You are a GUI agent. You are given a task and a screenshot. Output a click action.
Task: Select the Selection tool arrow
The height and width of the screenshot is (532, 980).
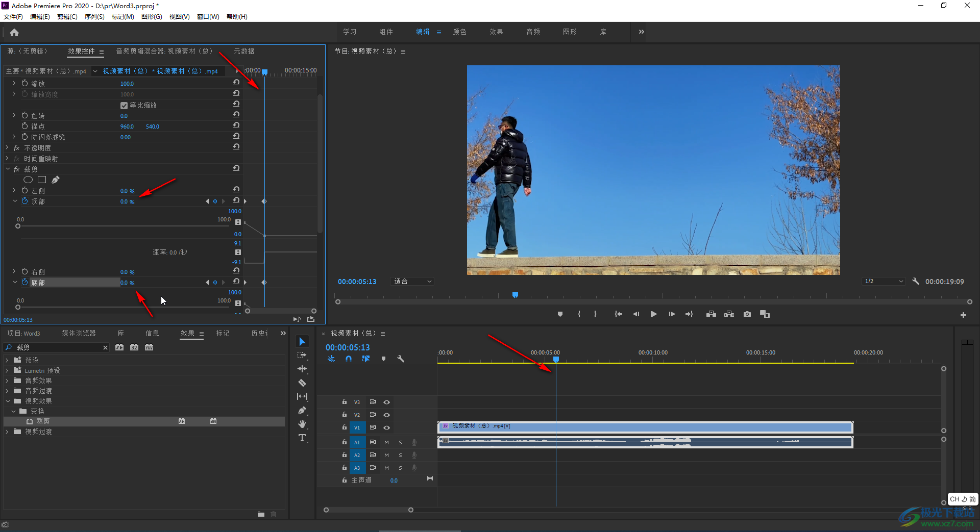[302, 341]
